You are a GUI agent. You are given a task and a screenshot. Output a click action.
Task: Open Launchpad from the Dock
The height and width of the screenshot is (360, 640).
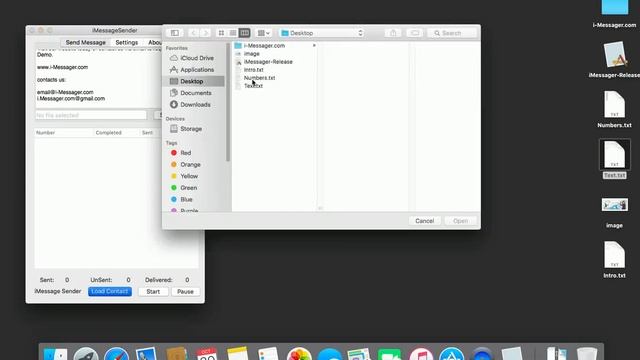86,354
